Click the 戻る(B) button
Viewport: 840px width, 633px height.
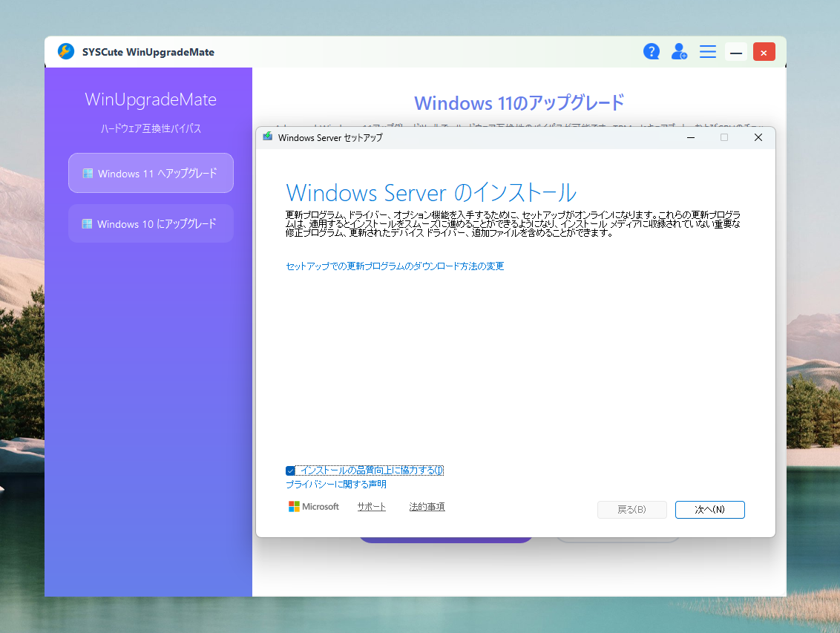click(631, 510)
